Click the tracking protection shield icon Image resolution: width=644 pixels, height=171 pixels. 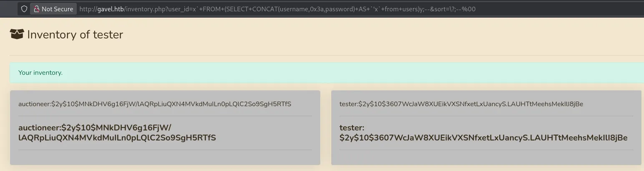[x=24, y=9]
